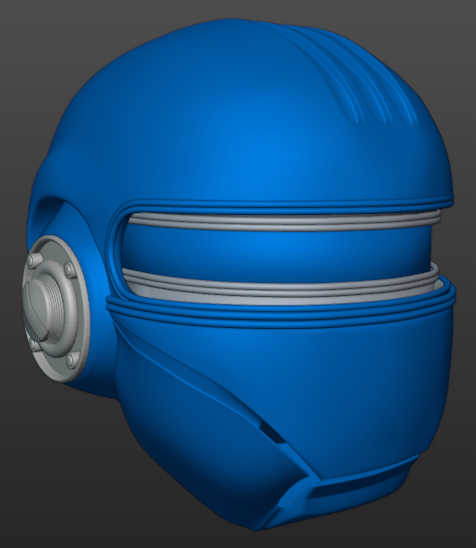The height and width of the screenshot is (548, 476).
Task: Pick the ear disc bolt nearest the chin
Action: (x=71, y=360)
